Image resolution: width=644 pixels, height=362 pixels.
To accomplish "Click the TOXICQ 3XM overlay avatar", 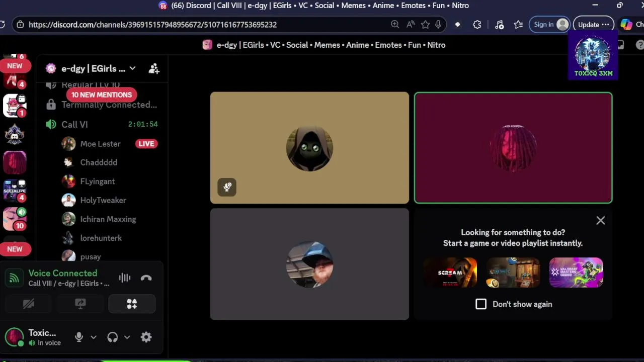I will pos(593,56).
